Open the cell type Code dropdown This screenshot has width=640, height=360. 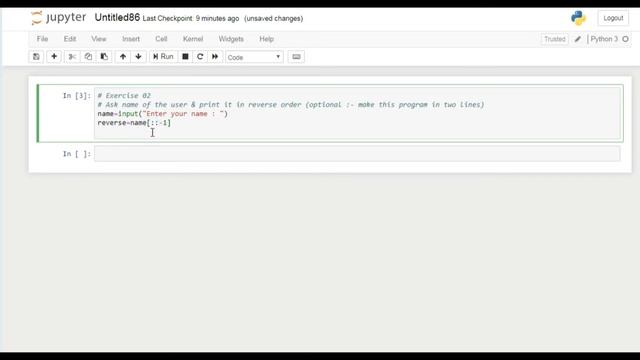(254, 57)
